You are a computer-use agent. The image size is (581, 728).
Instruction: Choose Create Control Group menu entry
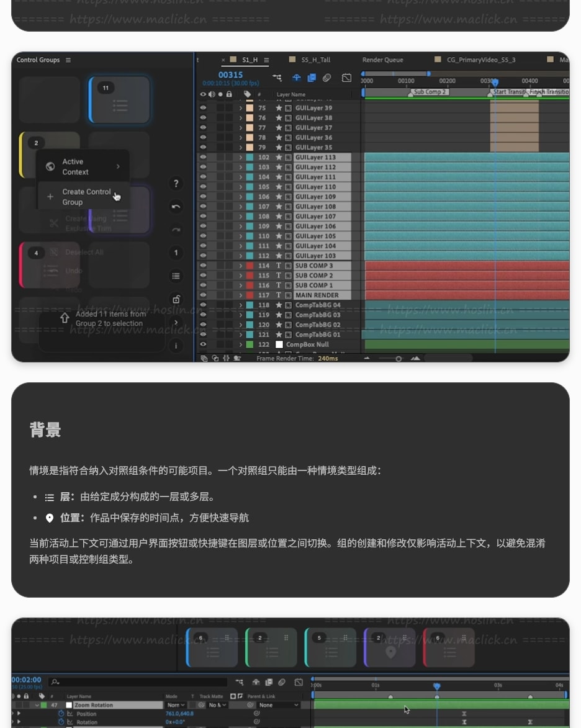[x=83, y=197]
